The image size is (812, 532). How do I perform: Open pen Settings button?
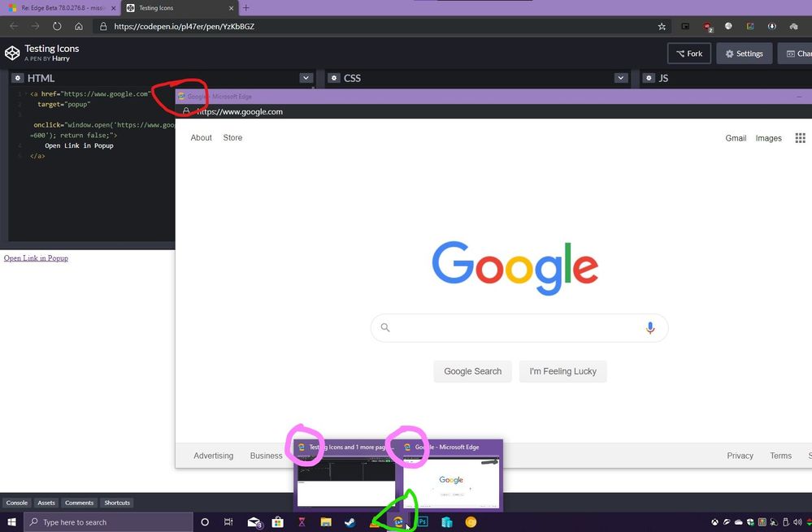(x=745, y=54)
